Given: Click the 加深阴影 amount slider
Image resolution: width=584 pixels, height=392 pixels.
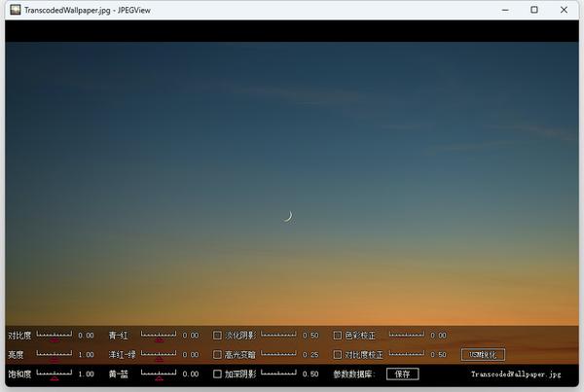Looking at the screenshot, I should coord(278,373).
